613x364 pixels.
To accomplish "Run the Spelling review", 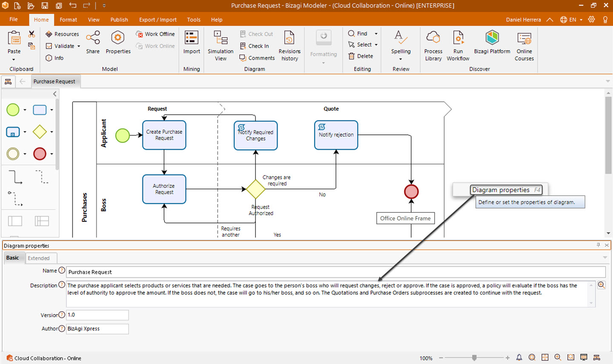I will [x=401, y=45].
